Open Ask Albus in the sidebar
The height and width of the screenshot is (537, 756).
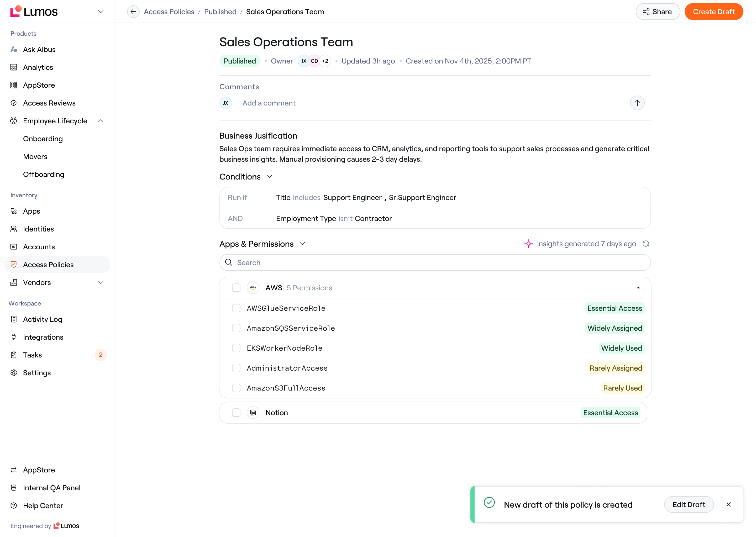pyautogui.click(x=39, y=50)
